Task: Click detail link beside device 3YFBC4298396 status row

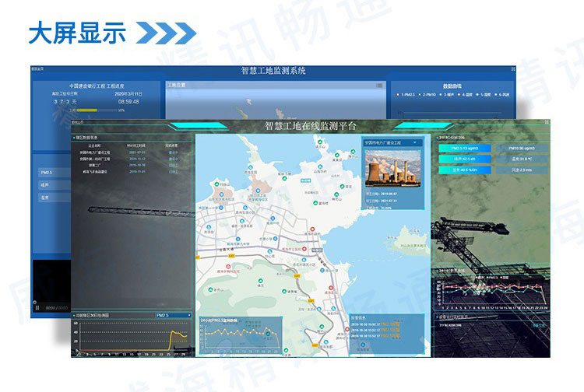Action: coord(539,325)
